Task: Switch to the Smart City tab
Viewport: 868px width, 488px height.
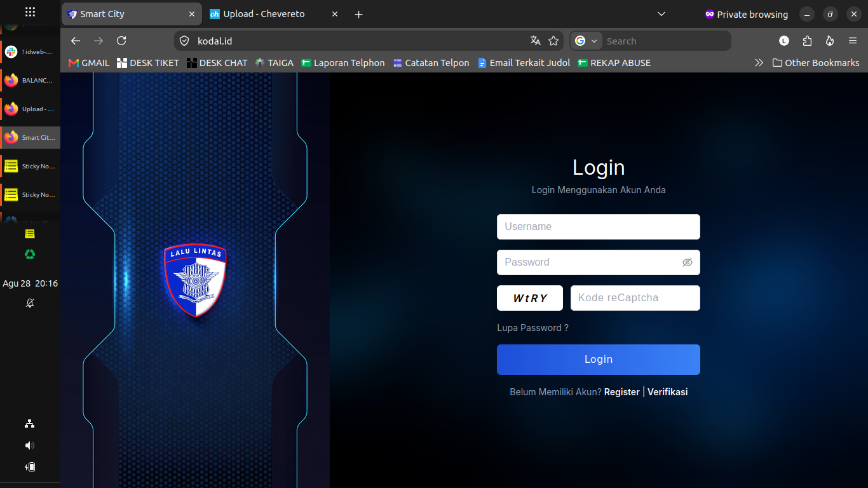Action: [132, 14]
